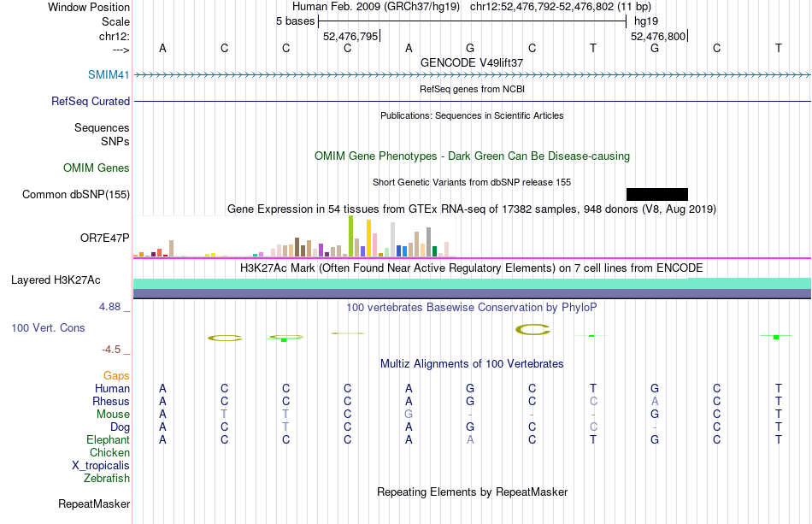Click the hg19 text beside the scale bar

[x=646, y=21]
